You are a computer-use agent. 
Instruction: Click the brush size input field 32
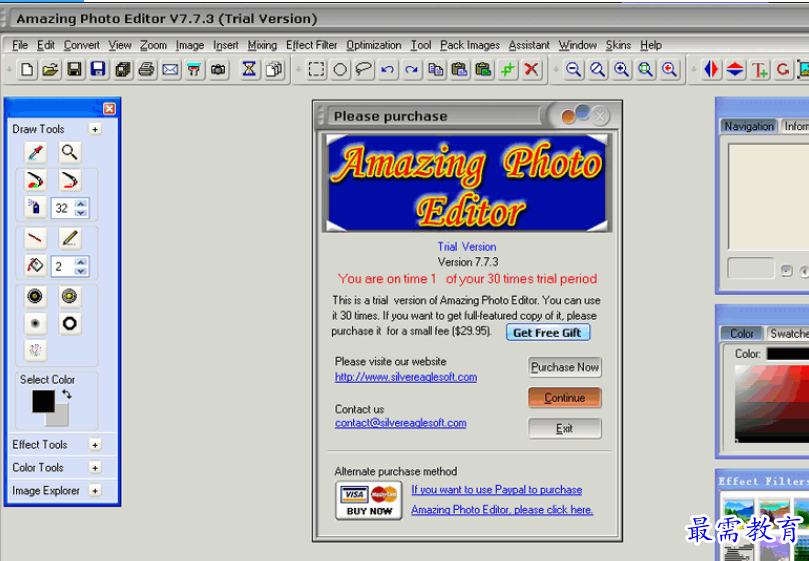click(x=62, y=208)
